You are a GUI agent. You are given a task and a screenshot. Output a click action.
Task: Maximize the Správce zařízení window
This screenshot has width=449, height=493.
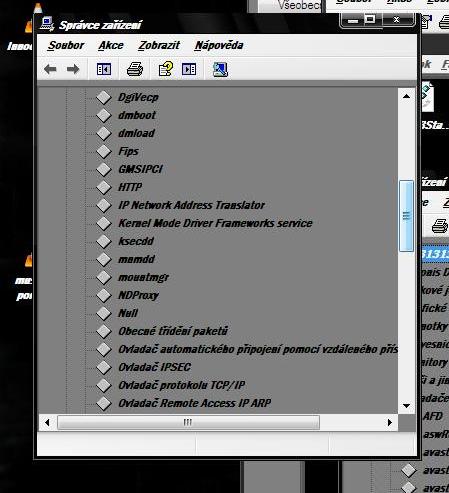(370, 20)
